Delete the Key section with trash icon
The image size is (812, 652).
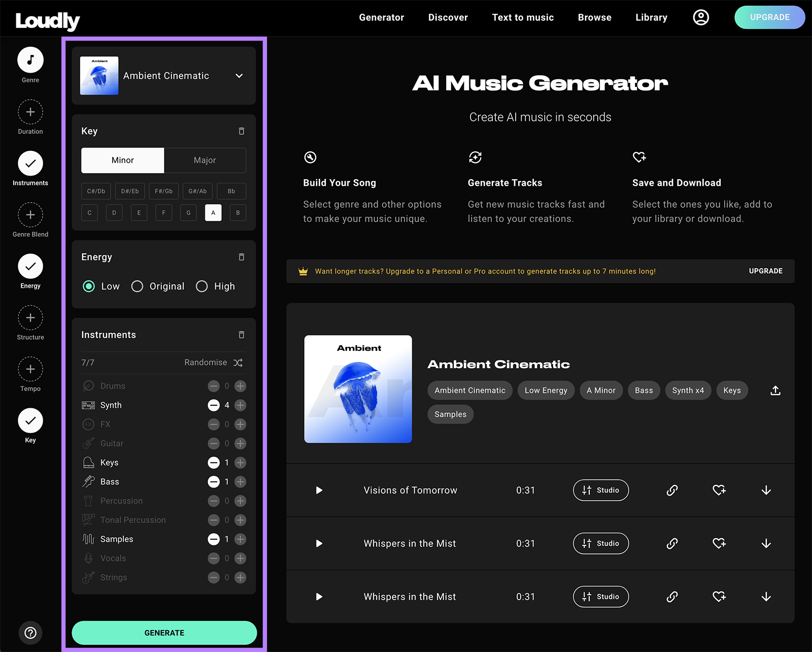click(242, 131)
